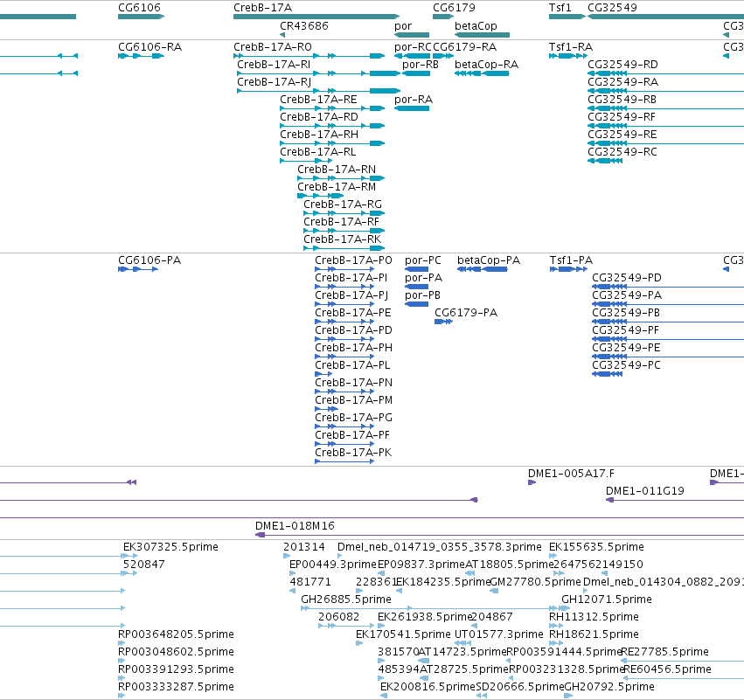Image resolution: width=744 pixels, height=700 pixels.
Task: Click the DME1-005A17.F clone label
Action: click(571, 474)
